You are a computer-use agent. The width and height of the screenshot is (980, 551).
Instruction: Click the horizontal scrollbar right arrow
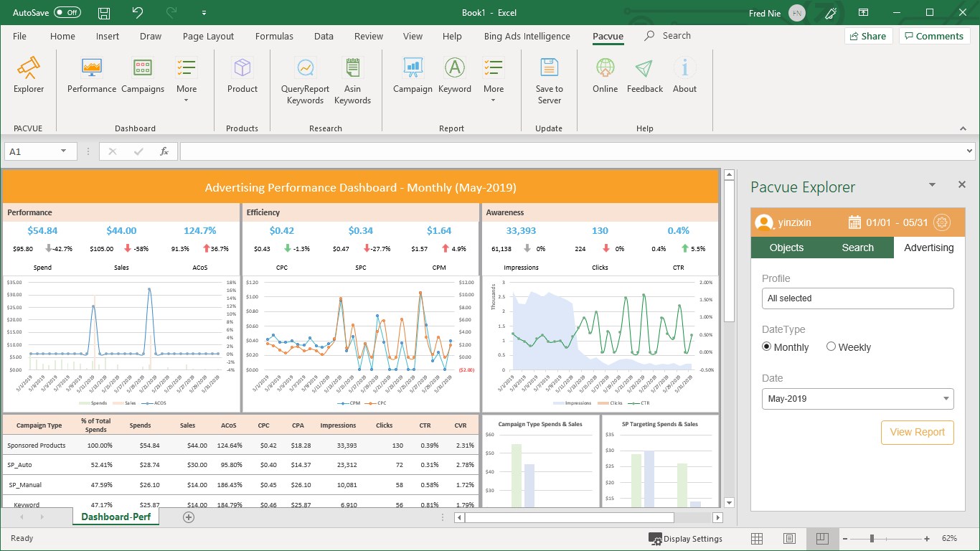pyautogui.click(x=717, y=517)
